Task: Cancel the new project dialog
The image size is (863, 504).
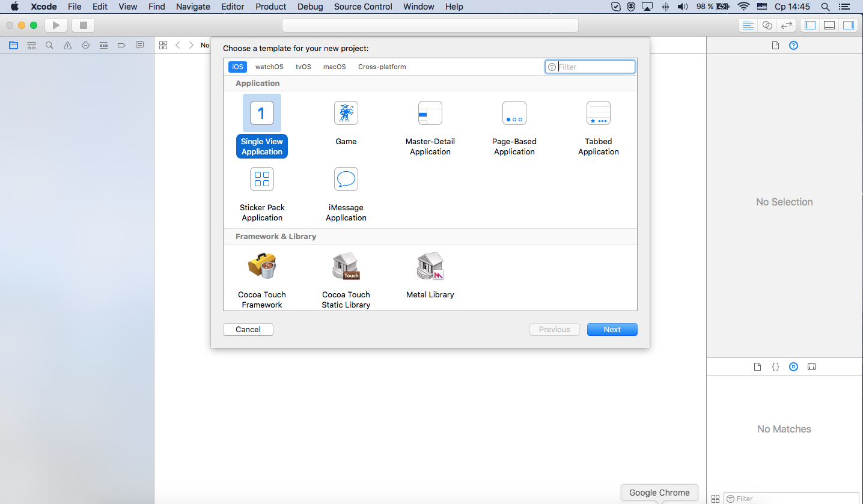Action: coord(248,329)
